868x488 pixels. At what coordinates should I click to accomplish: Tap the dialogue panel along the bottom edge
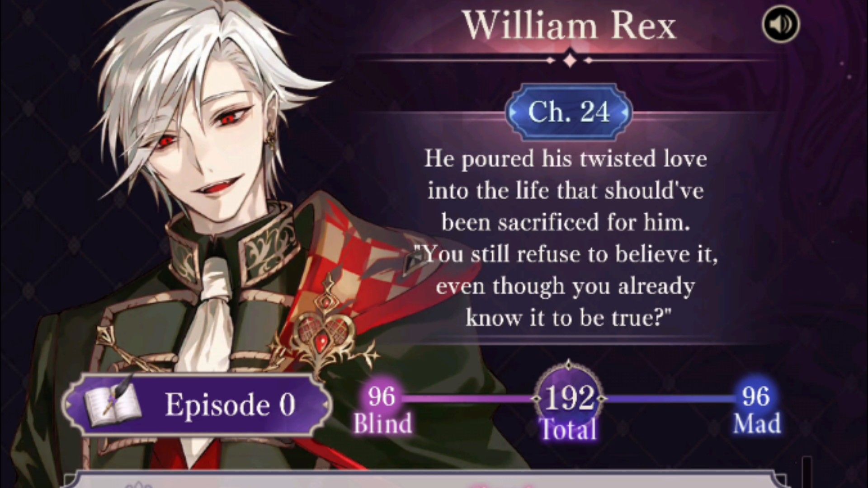tap(425, 479)
